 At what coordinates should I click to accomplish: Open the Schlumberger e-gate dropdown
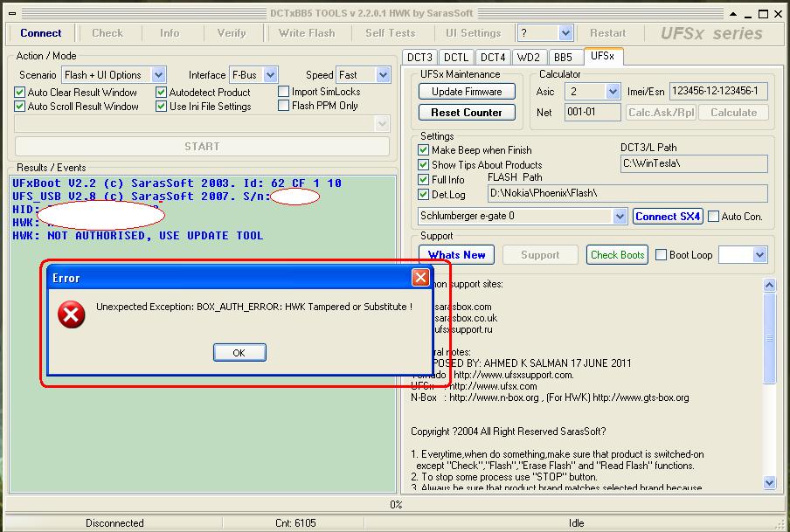click(620, 216)
